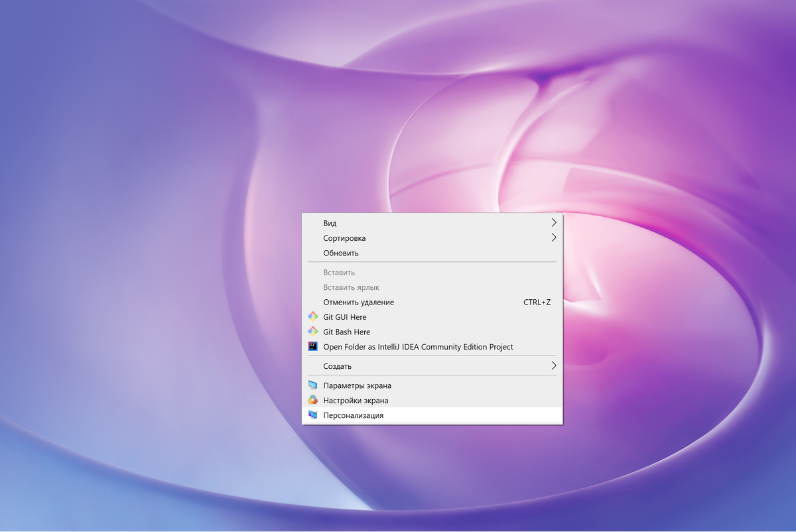Open the Сортировка submenu entry
This screenshot has width=796, height=532.
coord(432,238)
